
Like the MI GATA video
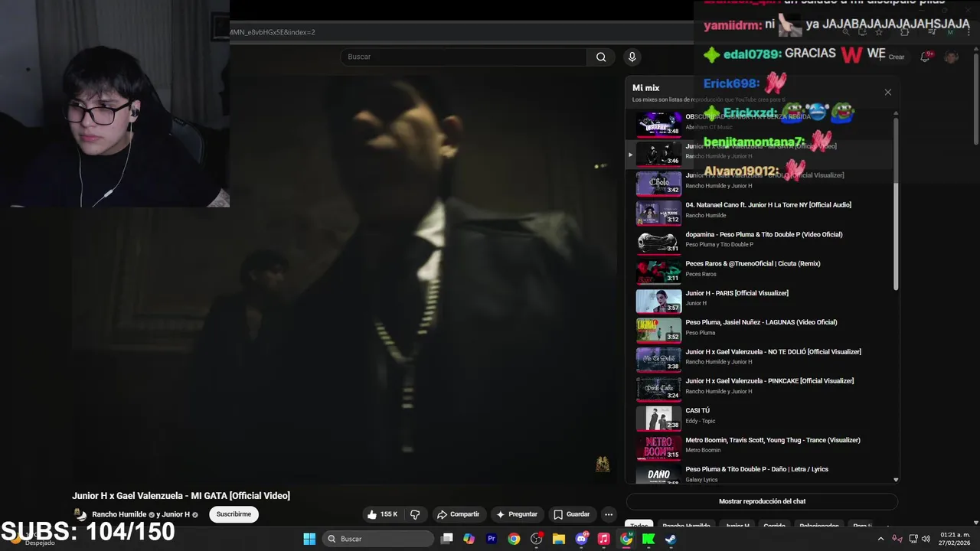382,514
